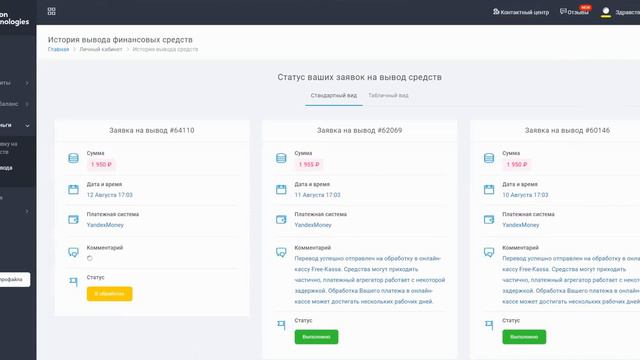This screenshot has height=360, width=640.
Task: Click the calendar icon in request #62069
Action: tap(281, 189)
